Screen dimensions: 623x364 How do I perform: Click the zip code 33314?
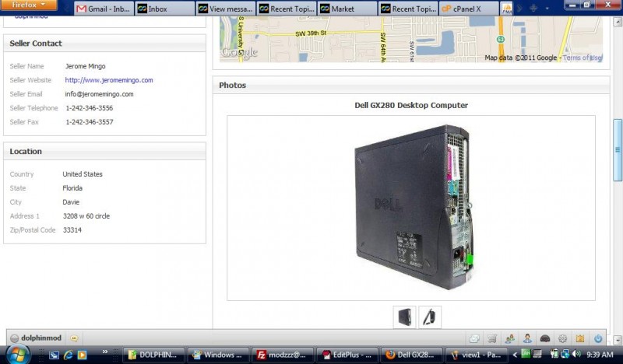click(72, 229)
